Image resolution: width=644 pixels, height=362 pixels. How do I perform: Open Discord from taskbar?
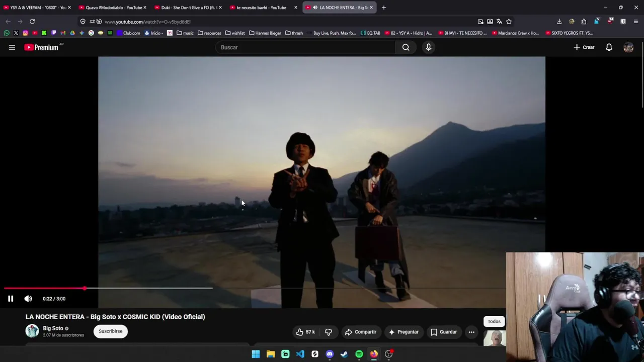click(330, 354)
